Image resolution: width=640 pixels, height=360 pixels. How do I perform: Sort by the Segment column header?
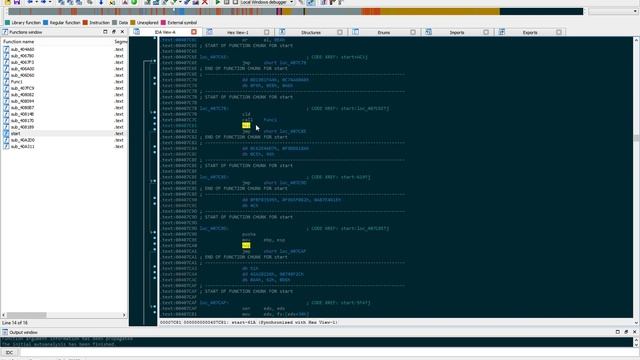pyautogui.click(x=120, y=42)
